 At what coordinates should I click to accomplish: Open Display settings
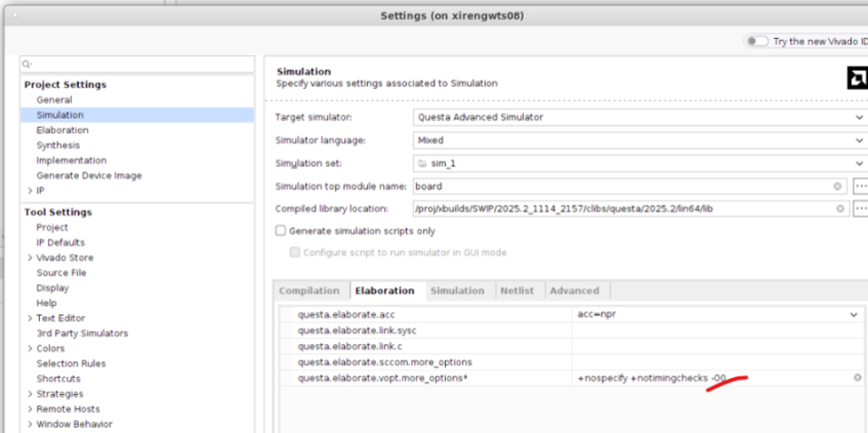coord(53,288)
